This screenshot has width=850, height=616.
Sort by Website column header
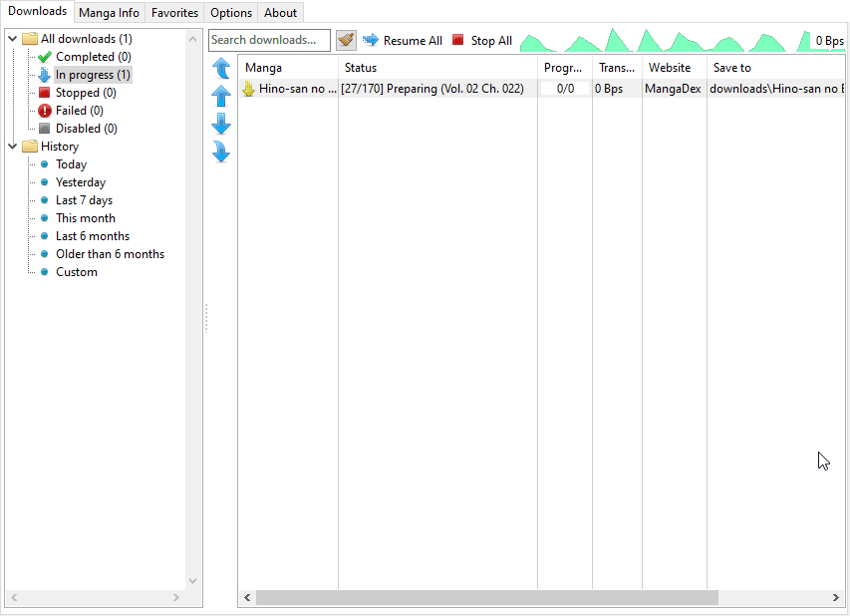(x=675, y=68)
